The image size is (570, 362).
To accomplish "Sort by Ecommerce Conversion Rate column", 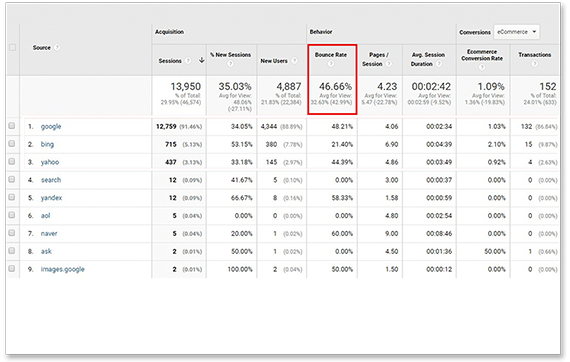I will point(482,55).
